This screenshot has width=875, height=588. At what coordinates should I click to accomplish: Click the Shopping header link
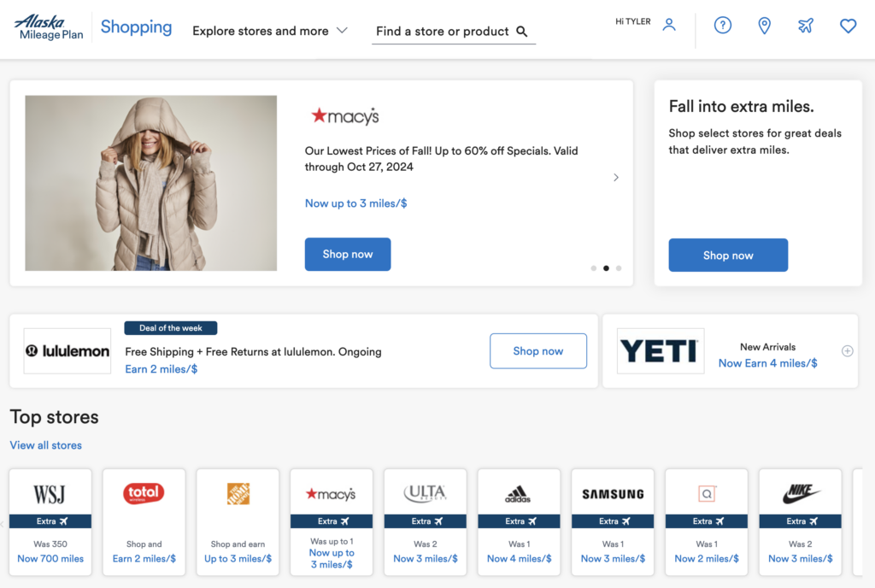[136, 26]
